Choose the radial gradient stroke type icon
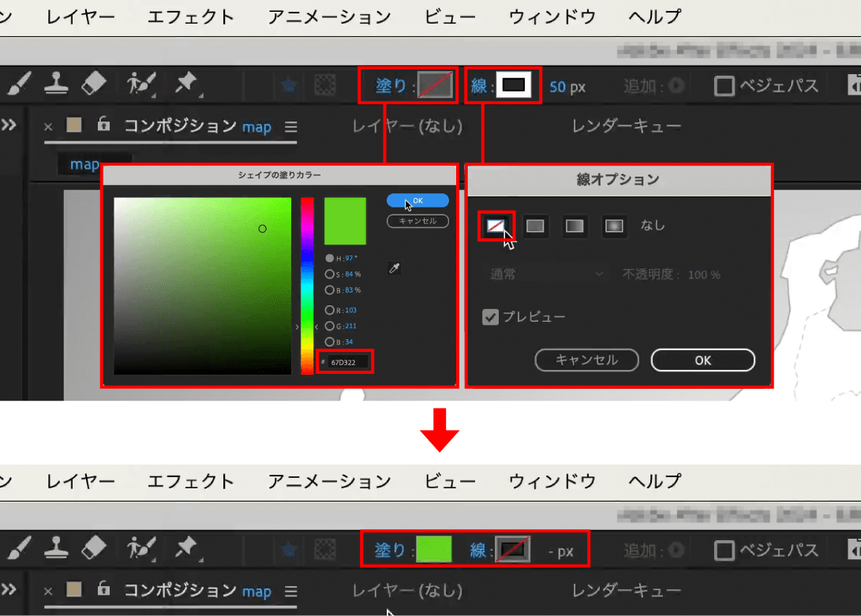861x616 pixels. [614, 226]
